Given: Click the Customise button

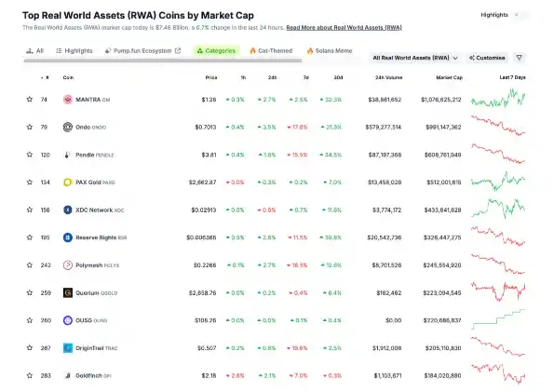Looking at the screenshot, I should [x=487, y=58].
